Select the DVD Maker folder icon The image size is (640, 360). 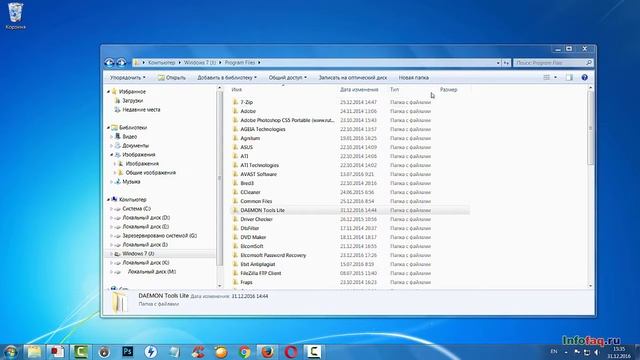pyautogui.click(x=235, y=237)
